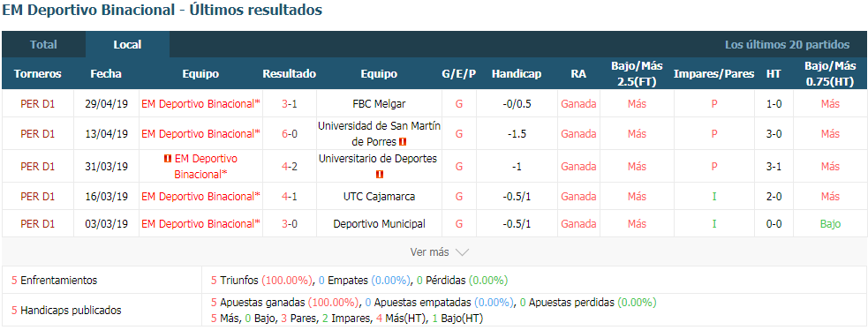This screenshot has width=868, height=330.
Task: Expand the Ver más chevron arrow
Action: 462,252
